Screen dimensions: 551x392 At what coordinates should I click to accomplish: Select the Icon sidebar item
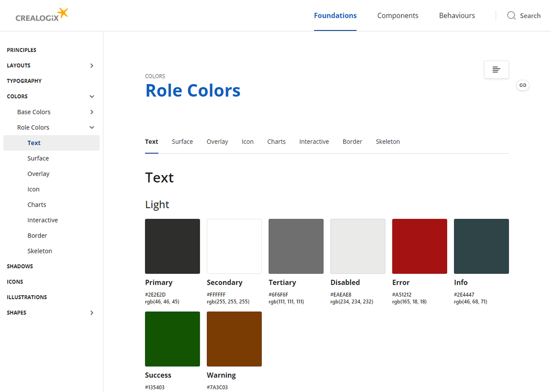coord(33,189)
